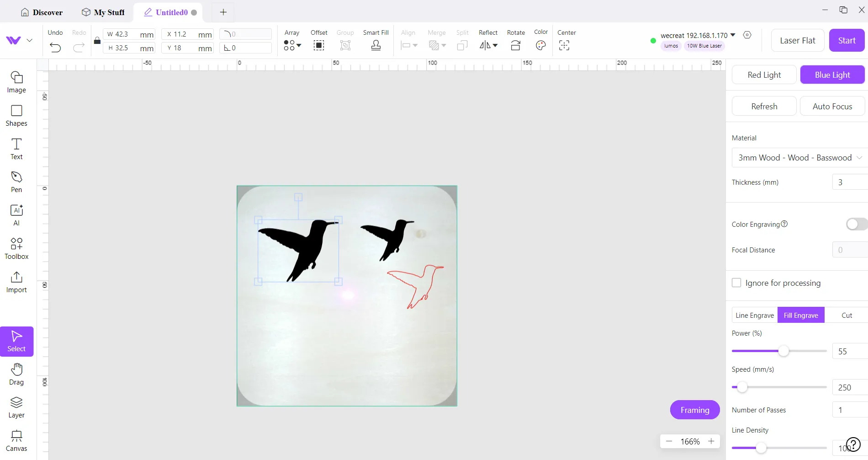868x460 pixels.
Task: Click the width W input field
Action: point(129,34)
